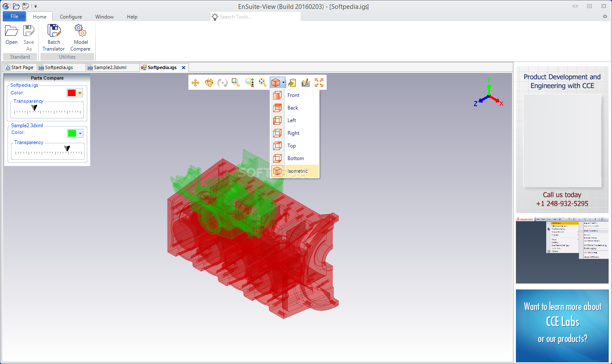Click the snapshot camera pencil icon

(306, 83)
